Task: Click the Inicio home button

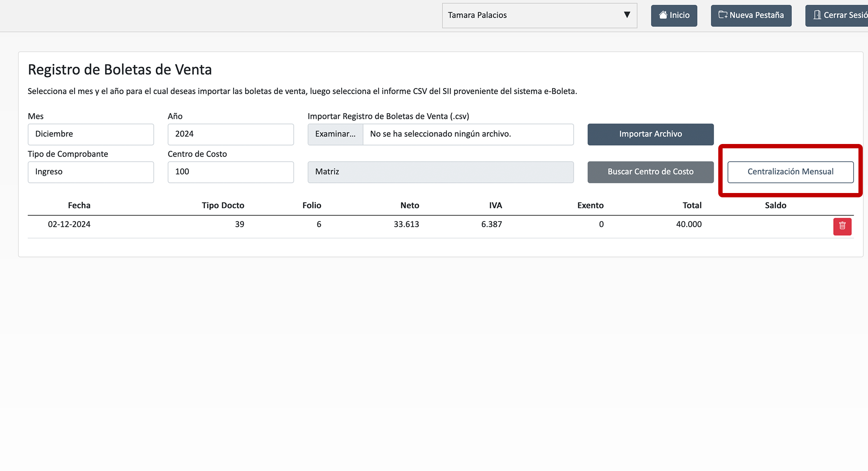Action: click(674, 16)
